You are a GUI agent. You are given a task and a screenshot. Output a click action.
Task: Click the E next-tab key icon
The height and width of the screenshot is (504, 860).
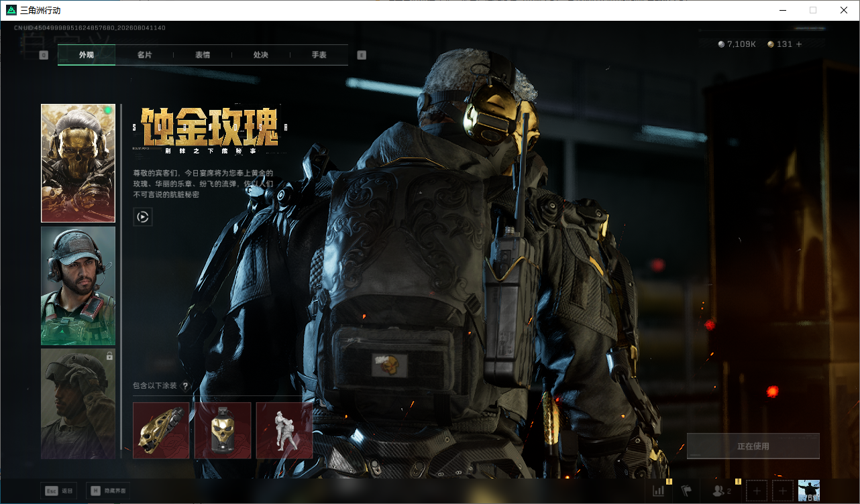point(362,55)
